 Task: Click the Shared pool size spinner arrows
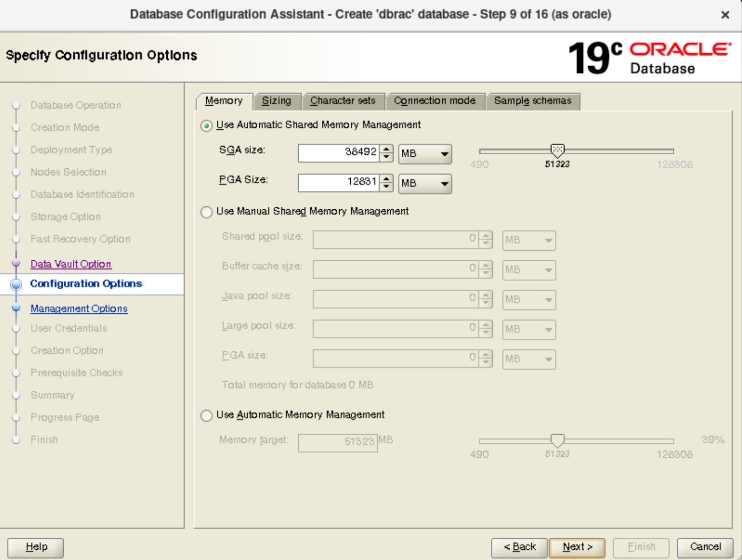[x=486, y=240]
